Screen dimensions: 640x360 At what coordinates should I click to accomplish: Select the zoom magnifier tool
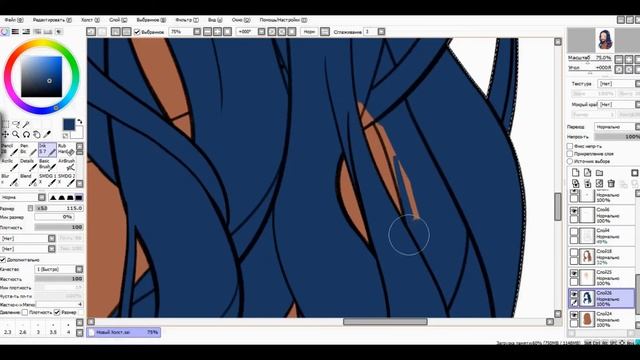click(x=16, y=134)
